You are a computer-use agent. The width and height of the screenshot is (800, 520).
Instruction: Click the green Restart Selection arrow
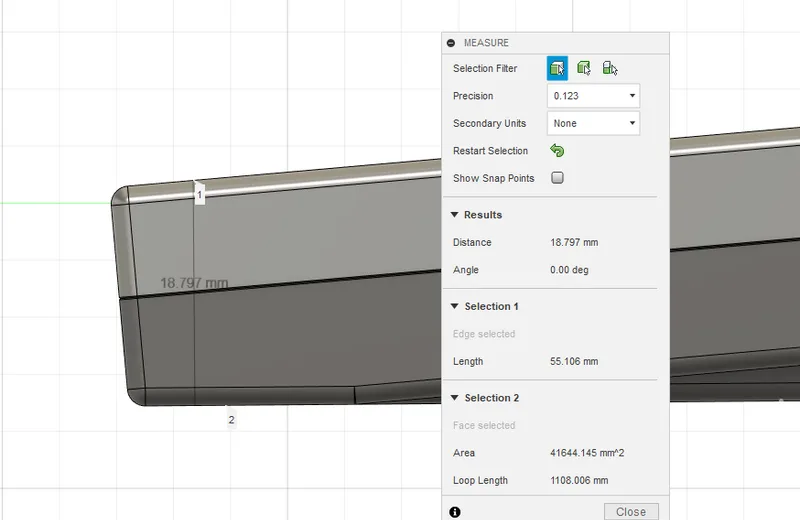[x=557, y=151]
